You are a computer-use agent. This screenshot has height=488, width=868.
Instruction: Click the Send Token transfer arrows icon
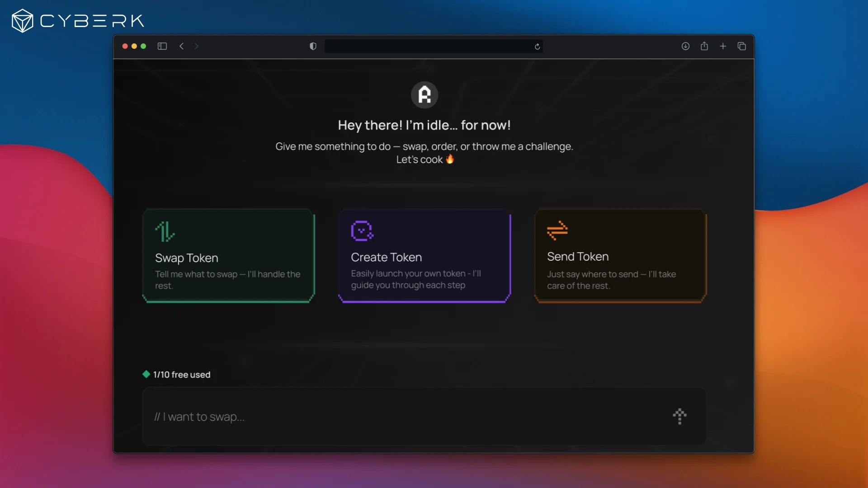click(x=557, y=230)
